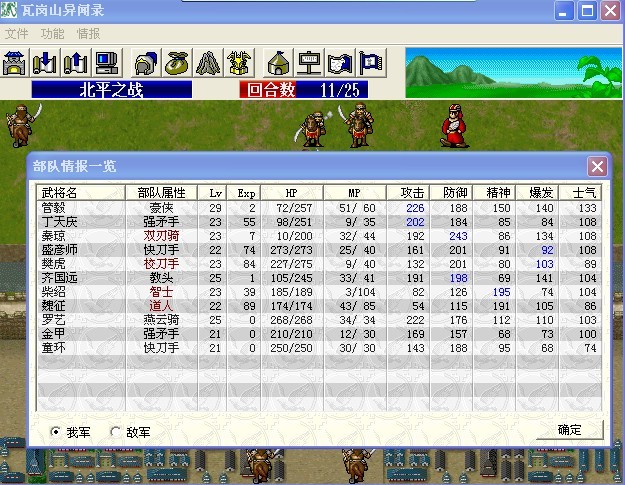Close the 部队情报一览 dialog
The height and width of the screenshot is (485, 625).
(596, 167)
